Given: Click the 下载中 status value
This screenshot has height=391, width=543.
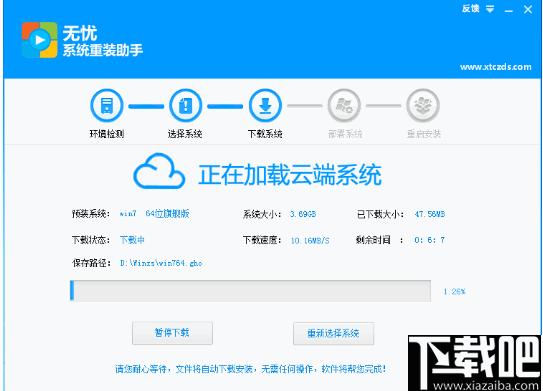Looking at the screenshot, I should (132, 240).
